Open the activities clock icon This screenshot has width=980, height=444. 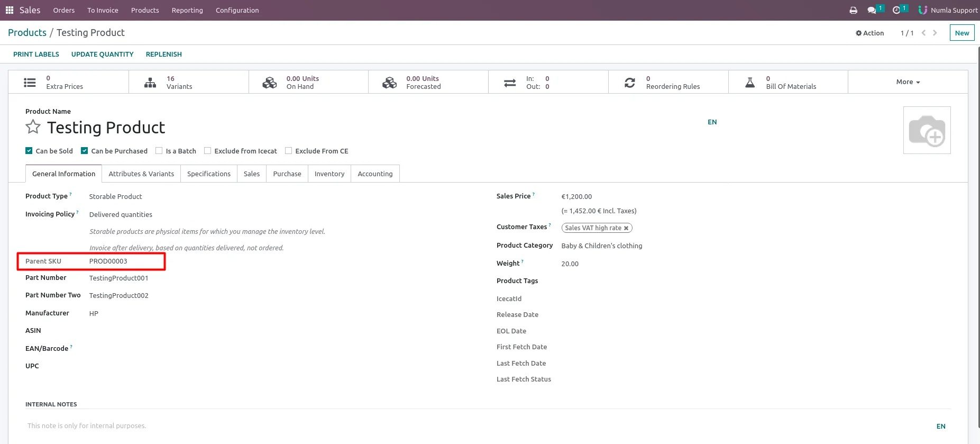tap(896, 10)
